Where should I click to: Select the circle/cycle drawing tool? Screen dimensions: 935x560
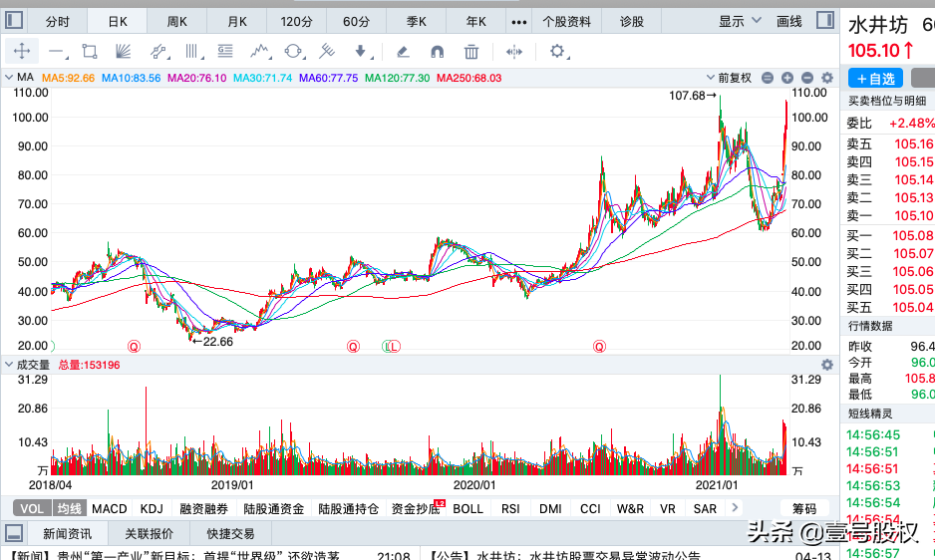[293, 51]
